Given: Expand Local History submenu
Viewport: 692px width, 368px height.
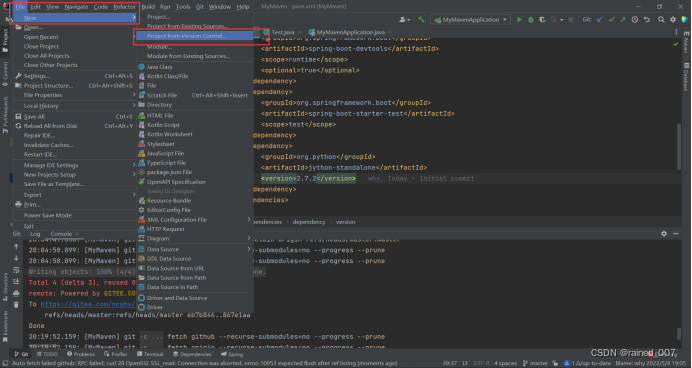Looking at the screenshot, I should (75, 106).
